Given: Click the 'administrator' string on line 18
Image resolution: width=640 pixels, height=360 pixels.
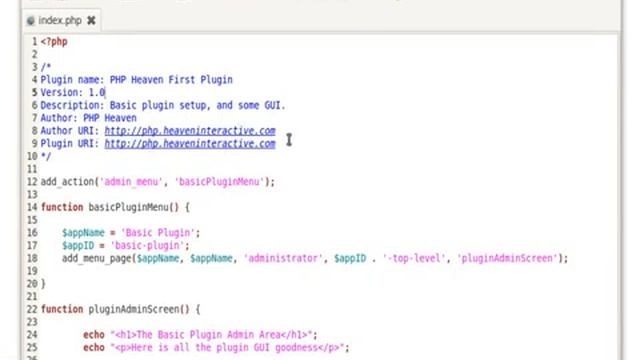Looking at the screenshot, I should (x=283, y=258).
